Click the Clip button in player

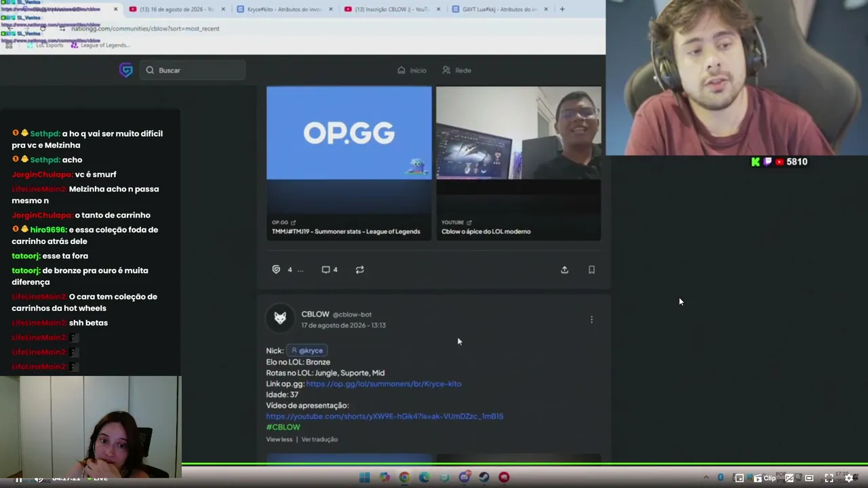(764, 478)
